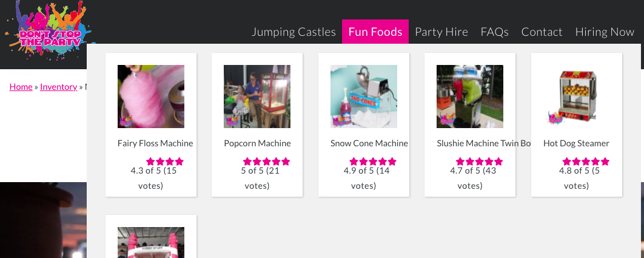Open the Popcorn Machine photo
Screen dimensions: 644x258
pos(257,97)
